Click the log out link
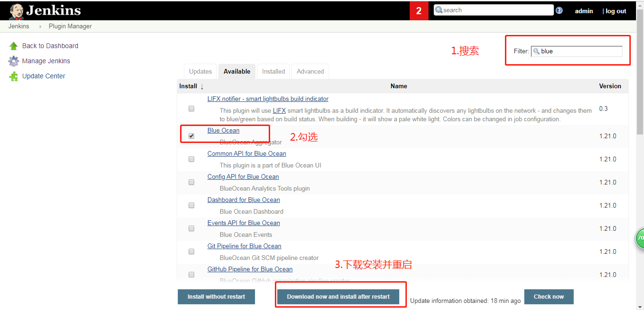The image size is (644, 310). [616, 11]
